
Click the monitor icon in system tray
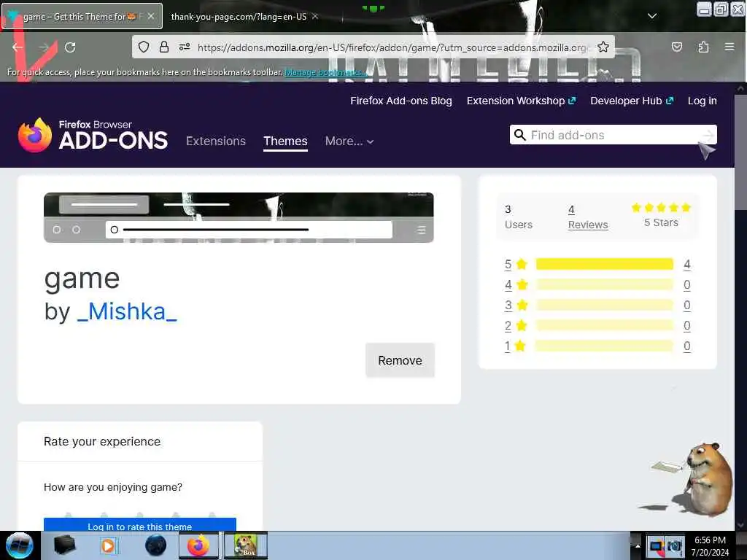656,546
